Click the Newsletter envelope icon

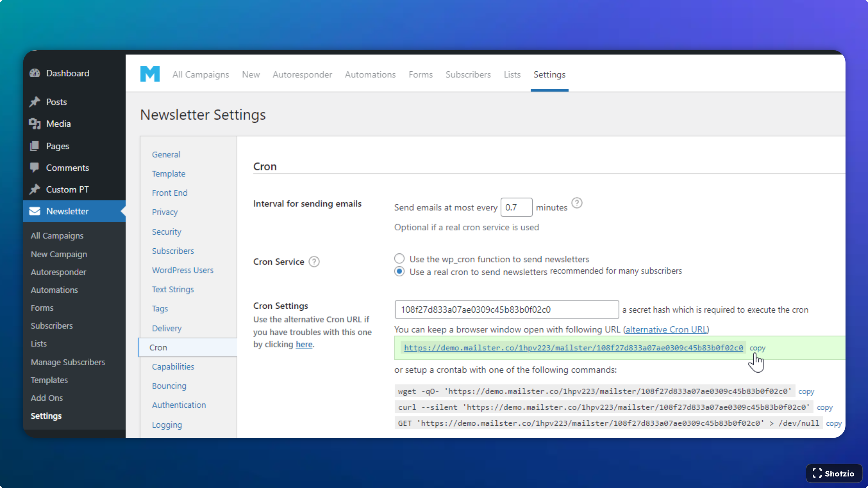35,211
